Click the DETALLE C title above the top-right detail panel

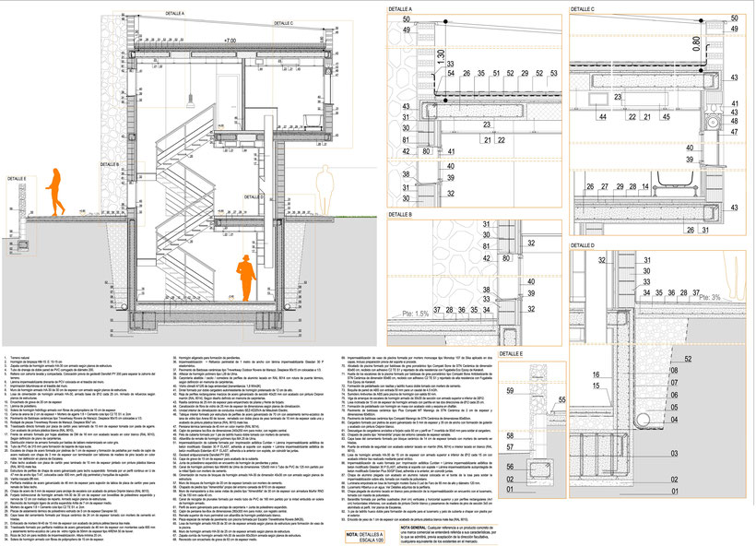pyautogui.click(x=583, y=9)
